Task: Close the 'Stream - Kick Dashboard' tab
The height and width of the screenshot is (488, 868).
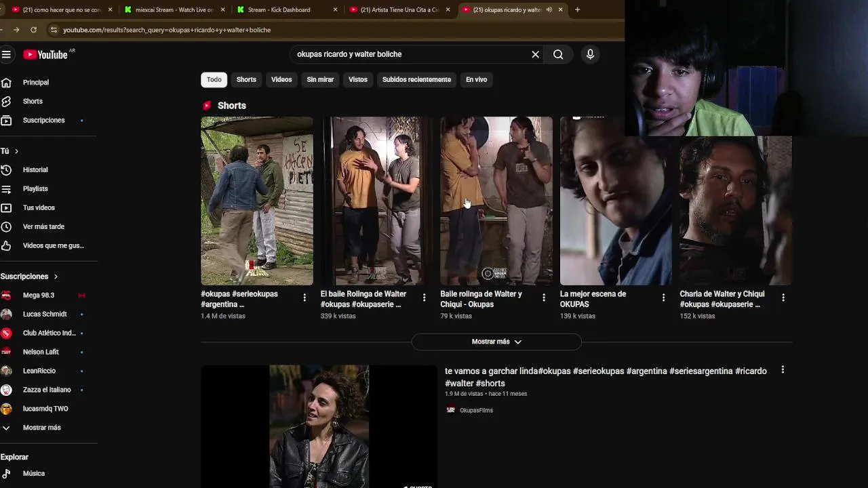Action: 335,9
